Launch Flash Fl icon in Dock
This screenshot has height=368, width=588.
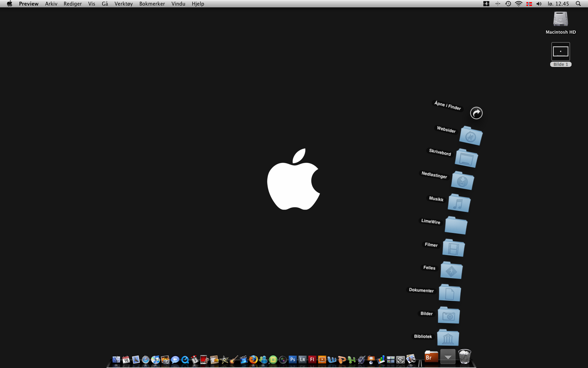point(312,360)
